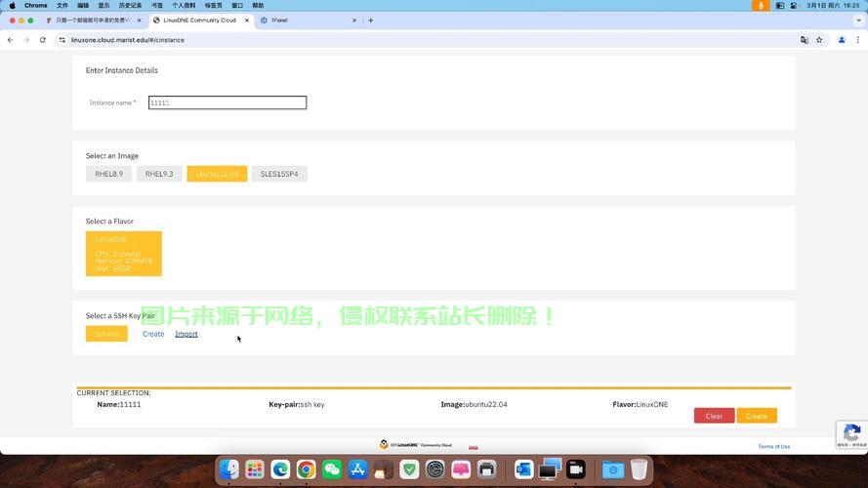Select the RHEL8.9 image
The height and width of the screenshot is (488, 868).
(108, 174)
